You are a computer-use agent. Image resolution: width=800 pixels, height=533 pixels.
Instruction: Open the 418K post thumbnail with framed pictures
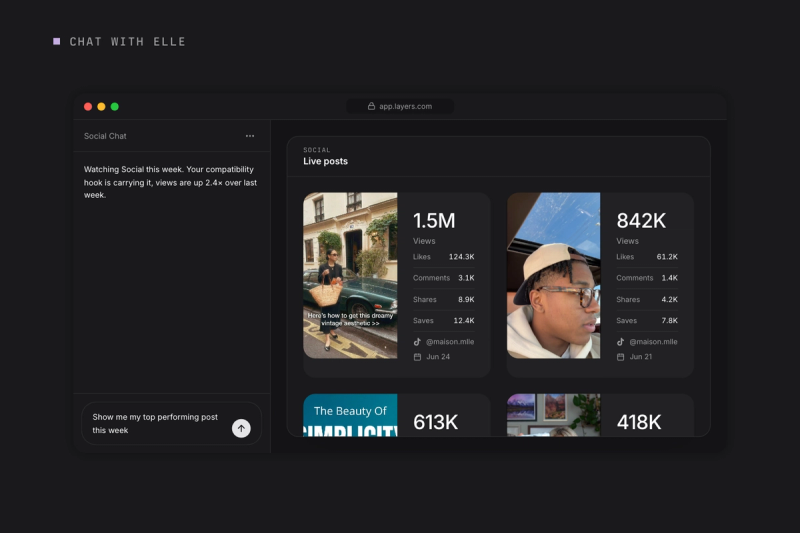[554, 415]
